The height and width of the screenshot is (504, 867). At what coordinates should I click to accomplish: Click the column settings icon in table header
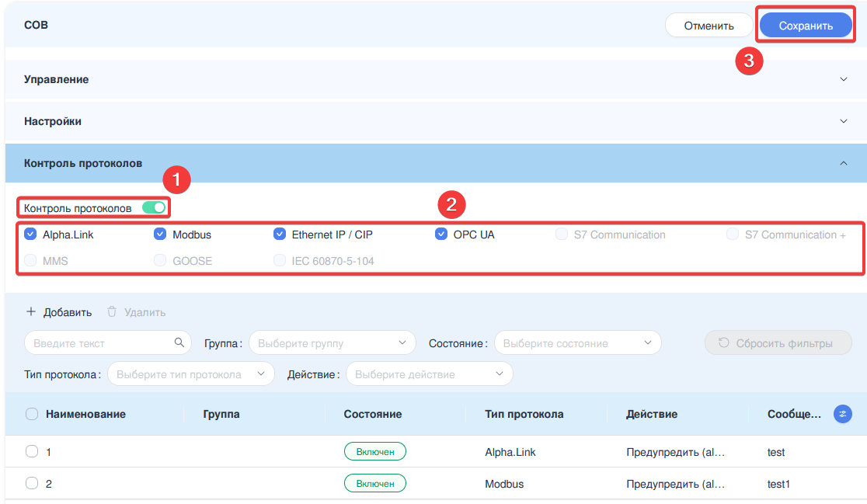[842, 414]
